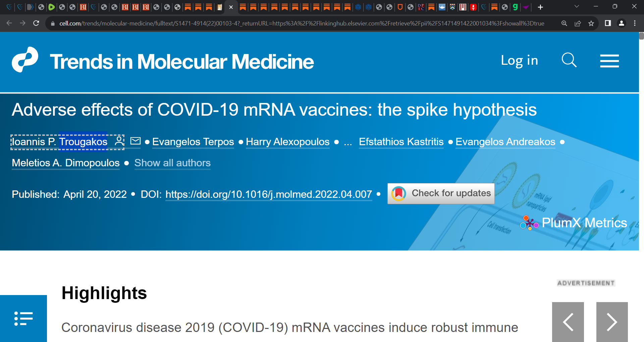Click the Check for updates badge
This screenshot has width=644, height=342.
441,193
